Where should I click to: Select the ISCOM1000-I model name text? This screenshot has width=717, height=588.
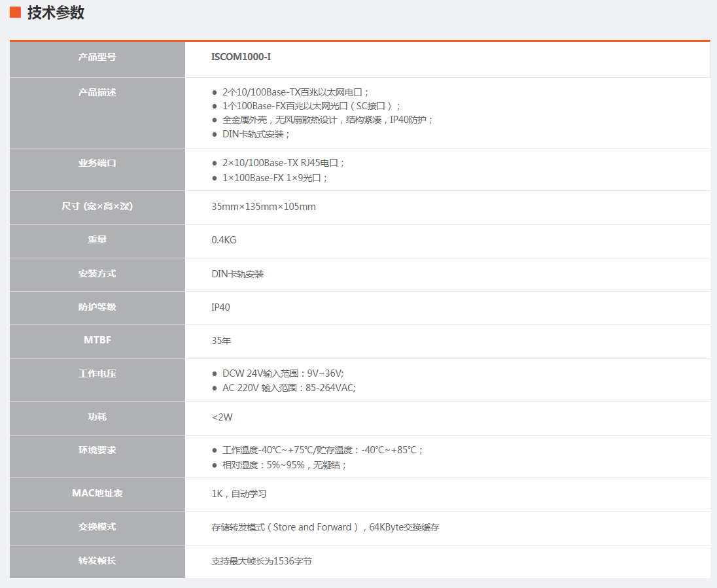[x=241, y=57]
